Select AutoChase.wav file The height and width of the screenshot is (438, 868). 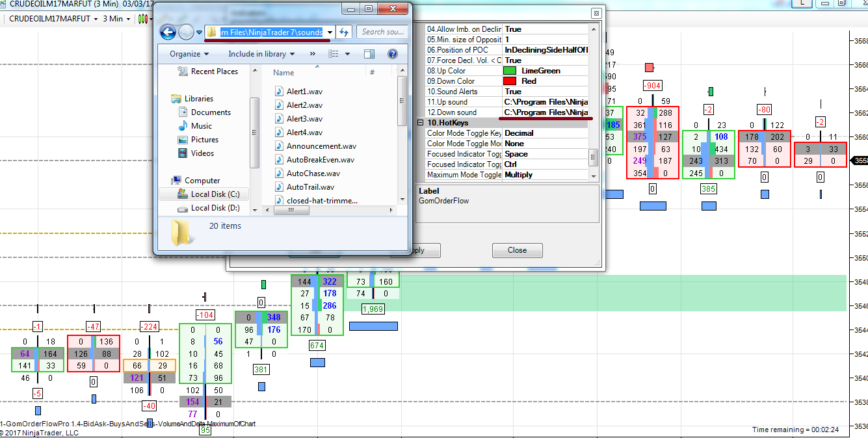click(x=307, y=174)
